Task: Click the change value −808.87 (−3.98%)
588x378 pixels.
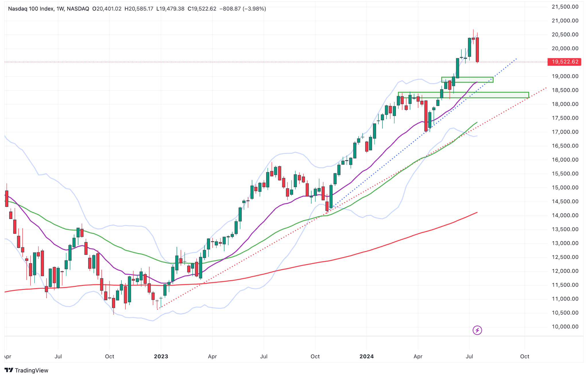Action: (x=243, y=9)
